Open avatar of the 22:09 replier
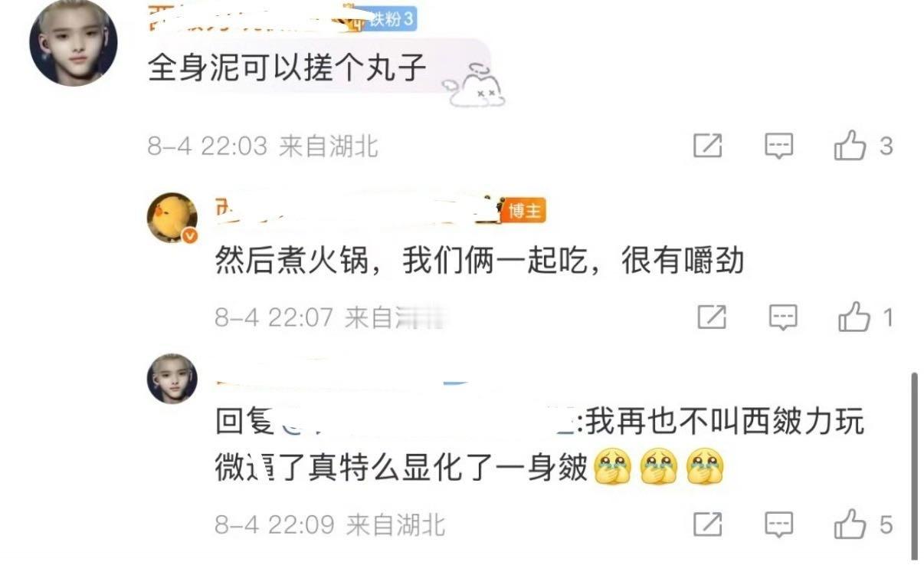 [x=172, y=379]
